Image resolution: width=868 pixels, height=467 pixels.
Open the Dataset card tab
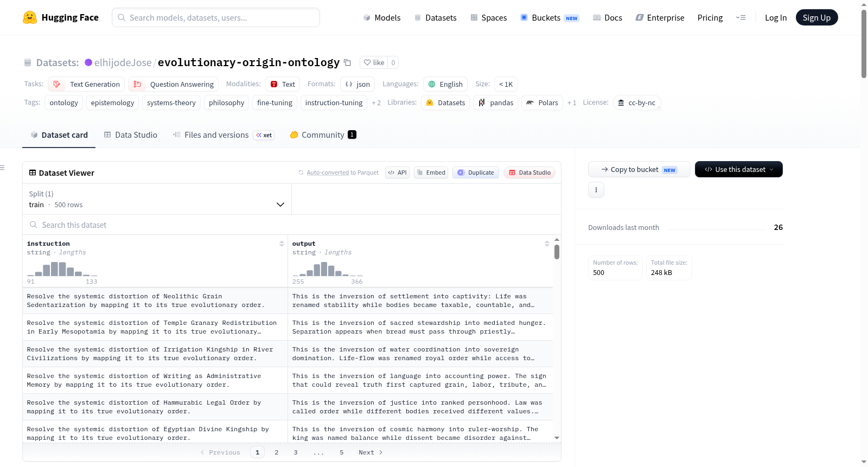(x=59, y=135)
